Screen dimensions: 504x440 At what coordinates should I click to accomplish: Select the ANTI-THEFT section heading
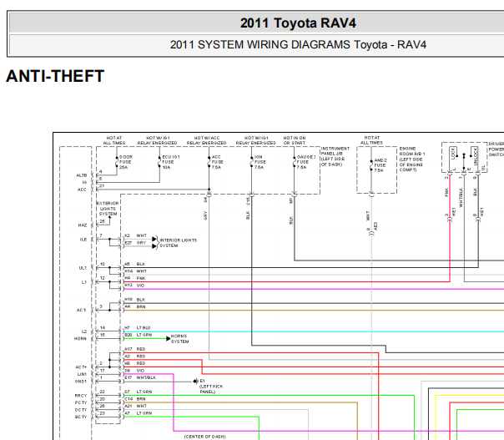coord(55,76)
